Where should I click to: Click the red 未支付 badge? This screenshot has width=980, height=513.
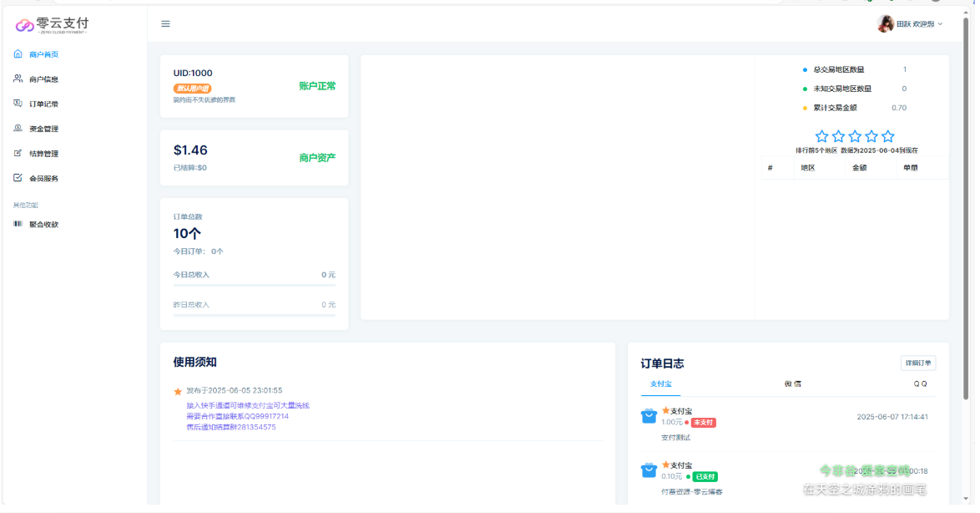[x=703, y=422]
